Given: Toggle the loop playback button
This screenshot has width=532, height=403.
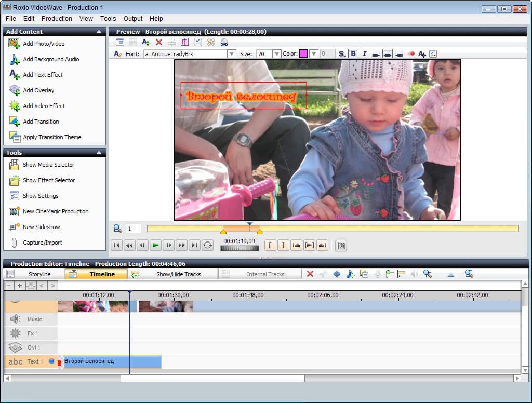Looking at the screenshot, I should click(208, 246).
